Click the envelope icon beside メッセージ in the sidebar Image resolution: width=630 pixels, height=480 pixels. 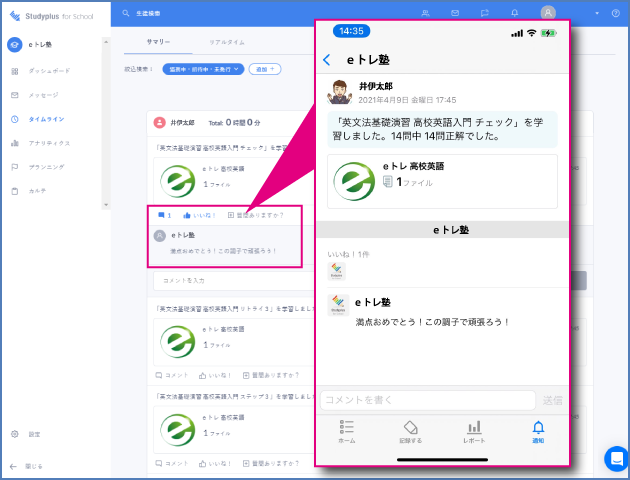[x=15, y=95]
